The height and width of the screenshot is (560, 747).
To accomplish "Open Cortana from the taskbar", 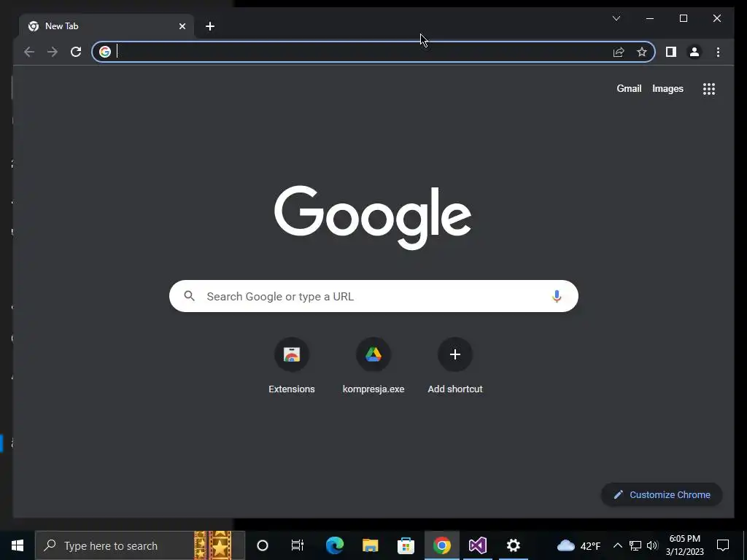I will coord(262,545).
